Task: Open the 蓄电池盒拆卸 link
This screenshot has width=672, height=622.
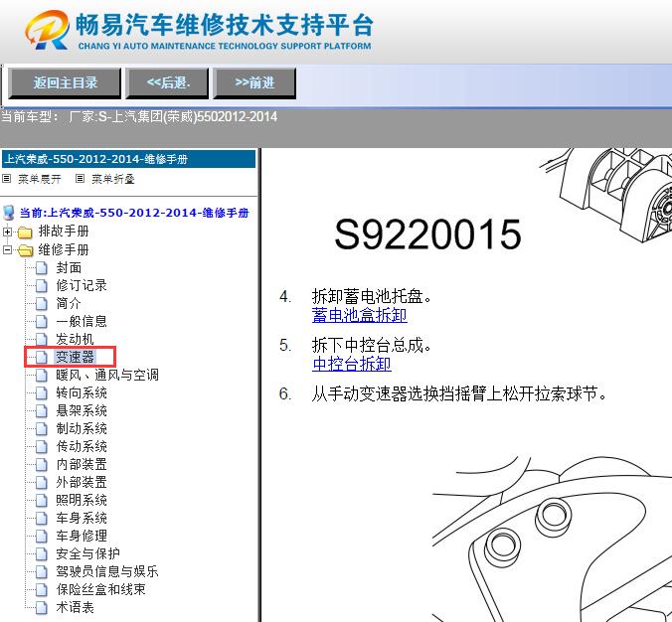Action: click(x=359, y=315)
